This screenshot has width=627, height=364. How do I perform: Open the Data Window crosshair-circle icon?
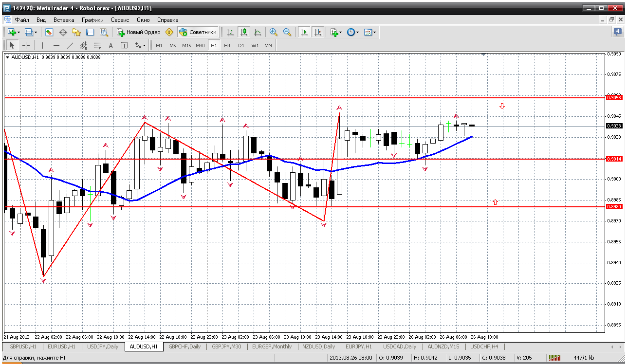[63, 32]
